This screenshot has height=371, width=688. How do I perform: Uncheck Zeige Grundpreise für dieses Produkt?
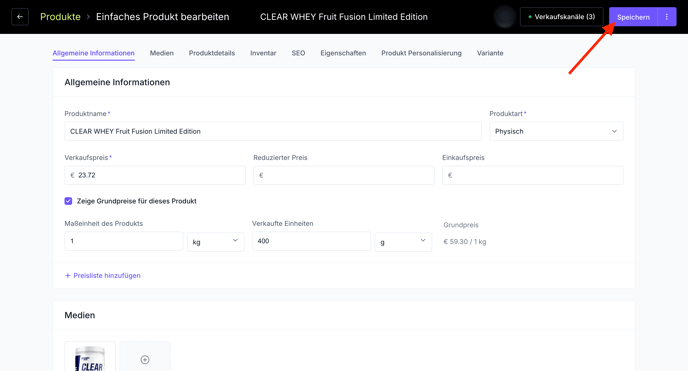click(68, 201)
